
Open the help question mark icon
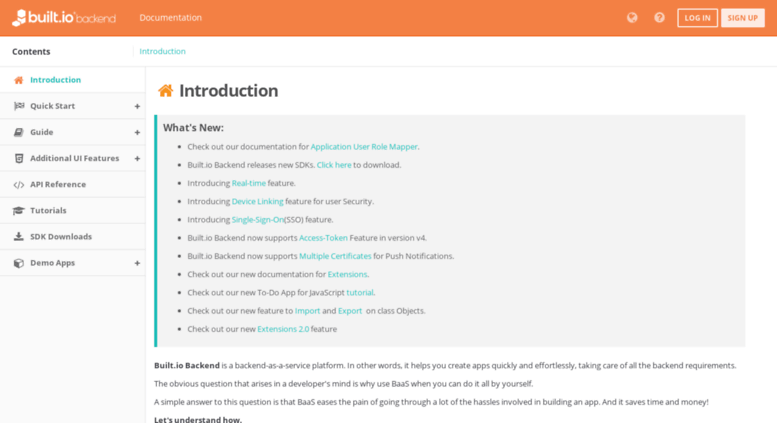tap(659, 18)
